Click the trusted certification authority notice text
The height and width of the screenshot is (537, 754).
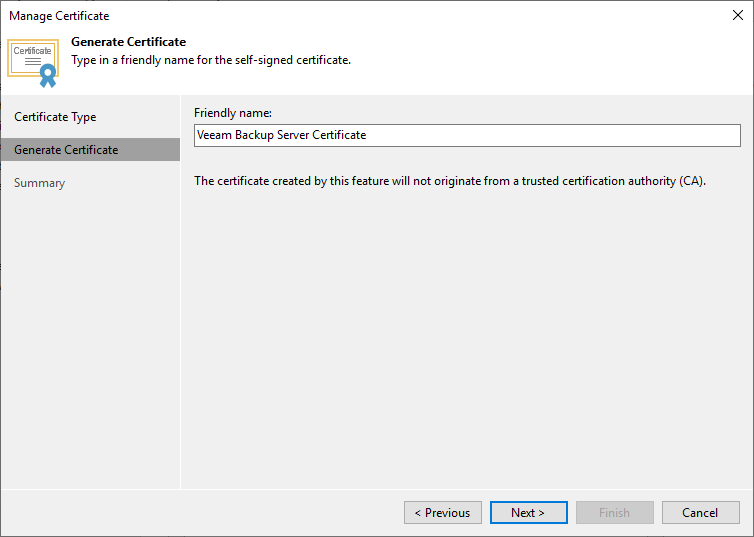[x=450, y=181]
